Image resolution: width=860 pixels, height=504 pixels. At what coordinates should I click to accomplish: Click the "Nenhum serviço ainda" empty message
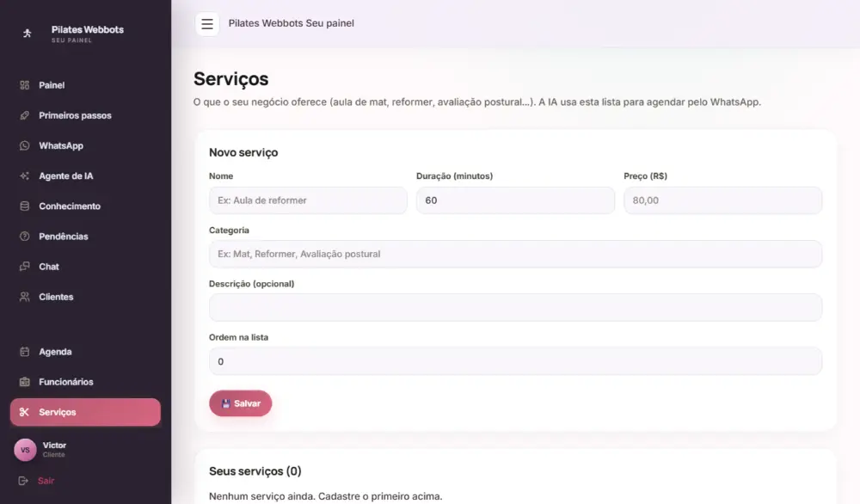(x=325, y=496)
